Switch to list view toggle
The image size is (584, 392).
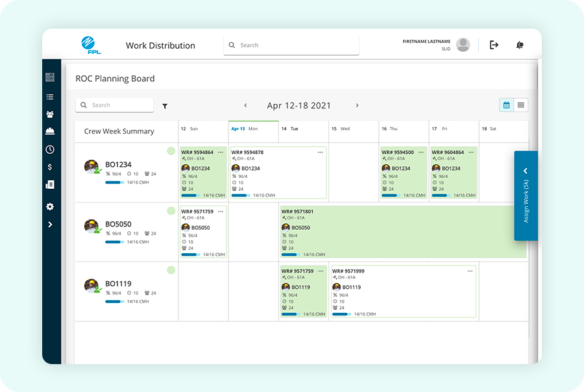pos(520,105)
